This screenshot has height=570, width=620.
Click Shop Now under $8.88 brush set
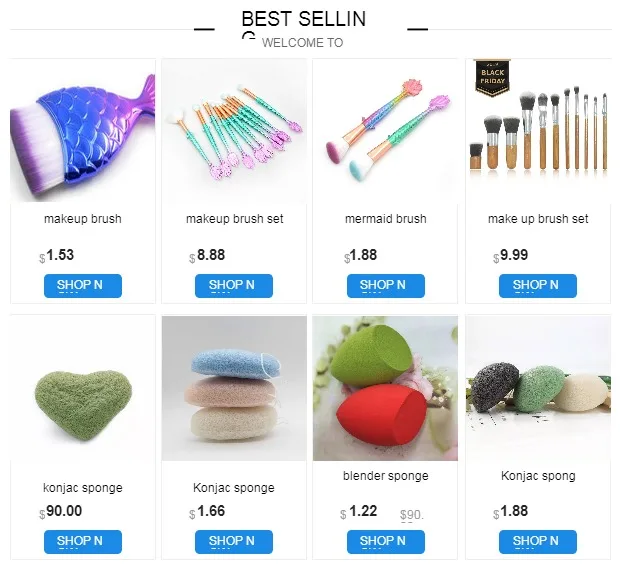point(234,285)
